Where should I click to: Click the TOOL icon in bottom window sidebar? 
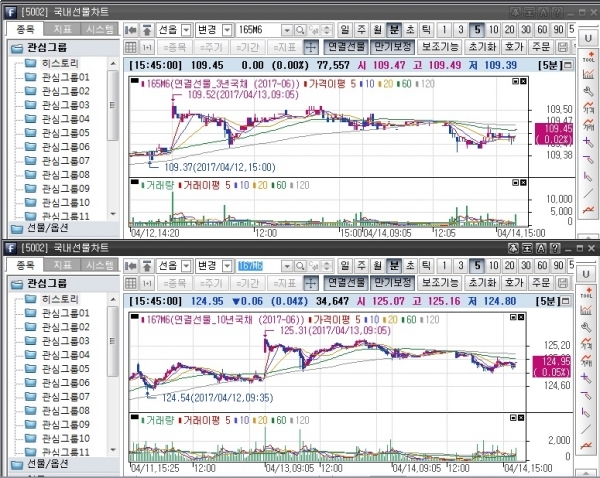(x=586, y=293)
